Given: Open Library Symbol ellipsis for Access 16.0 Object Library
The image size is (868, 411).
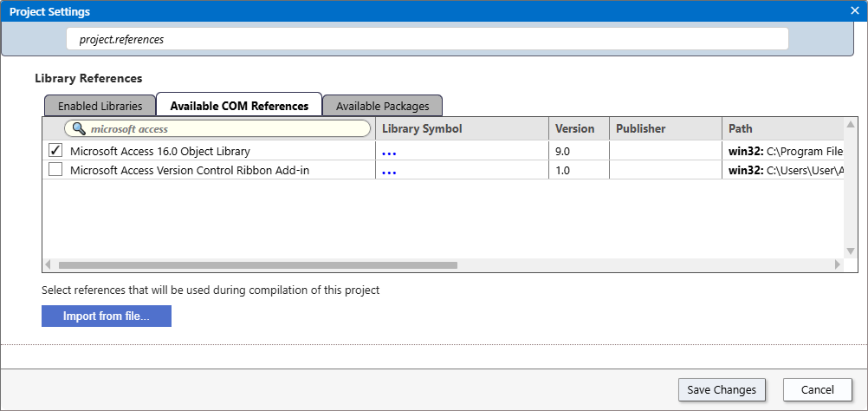Looking at the screenshot, I should pos(389,151).
